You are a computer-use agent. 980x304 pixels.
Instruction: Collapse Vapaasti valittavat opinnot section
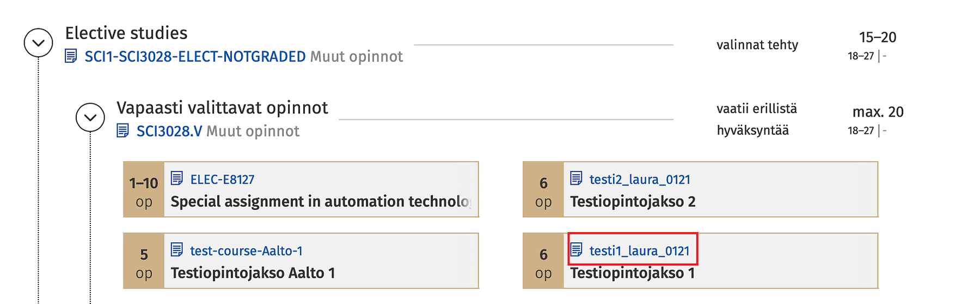pos(90,117)
